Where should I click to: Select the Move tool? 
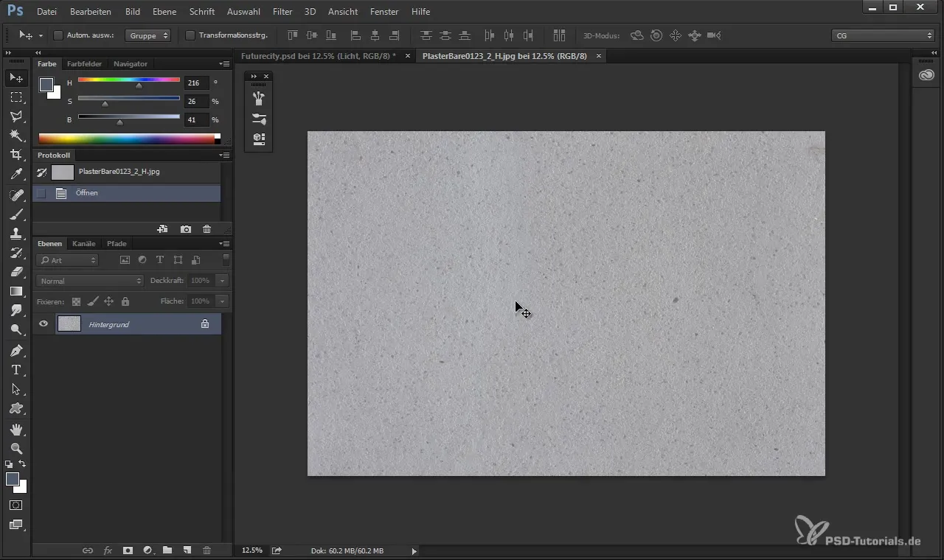coord(16,78)
